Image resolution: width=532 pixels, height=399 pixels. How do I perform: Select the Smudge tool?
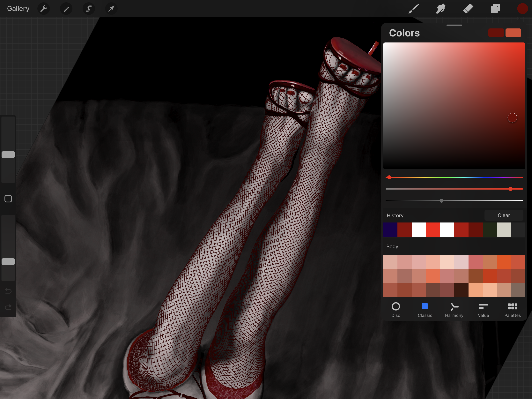pyautogui.click(x=441, y=9)
